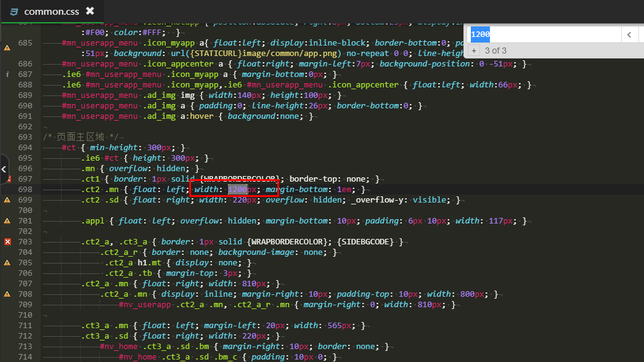Click the warning icon on line 701
Image resolution: width=644 pixels, height=362 pixels.
[x=7, y=221]
